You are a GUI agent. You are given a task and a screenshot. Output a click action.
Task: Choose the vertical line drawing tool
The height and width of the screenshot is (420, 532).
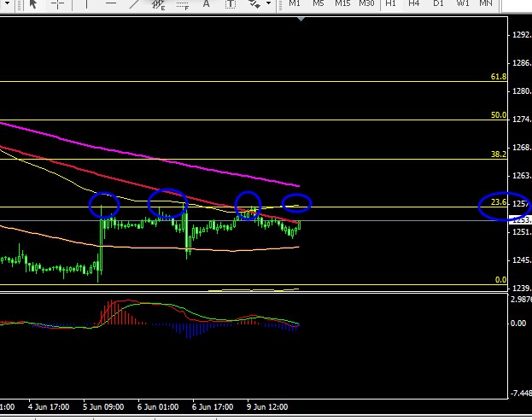pos(86,4)
